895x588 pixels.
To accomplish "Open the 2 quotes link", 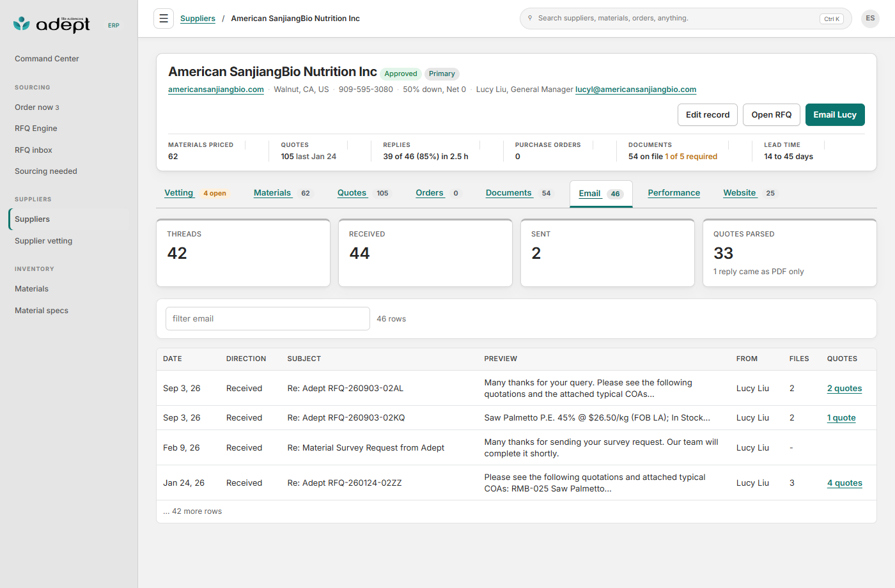I will (x=844, y=389).
